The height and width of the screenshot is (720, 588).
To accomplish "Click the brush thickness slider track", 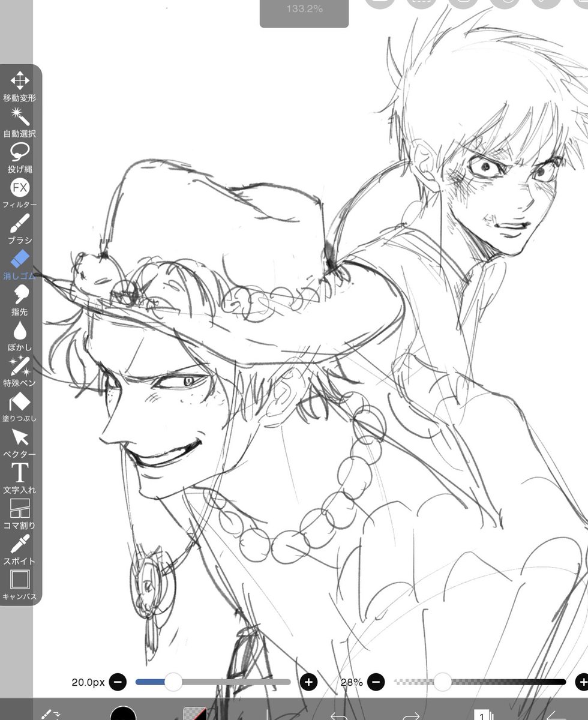I will pos(213,682).
